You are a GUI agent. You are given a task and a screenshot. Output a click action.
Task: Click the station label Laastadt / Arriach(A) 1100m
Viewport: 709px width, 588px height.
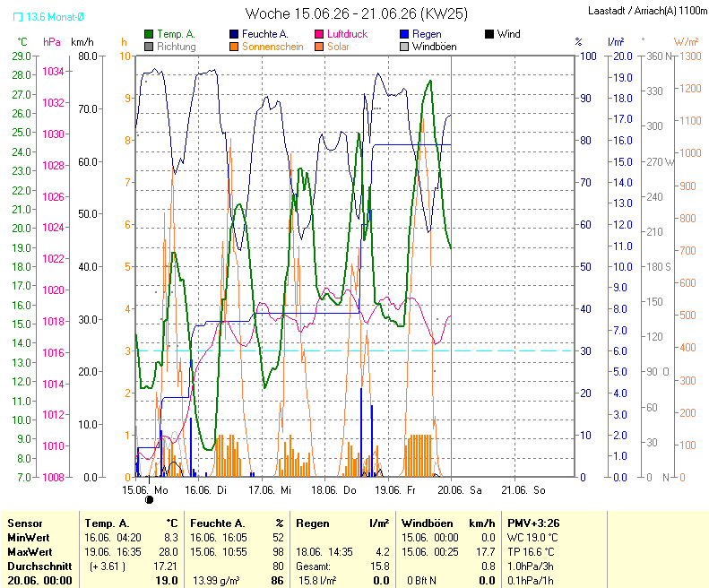pyautogui.click(x=647, y=11)
